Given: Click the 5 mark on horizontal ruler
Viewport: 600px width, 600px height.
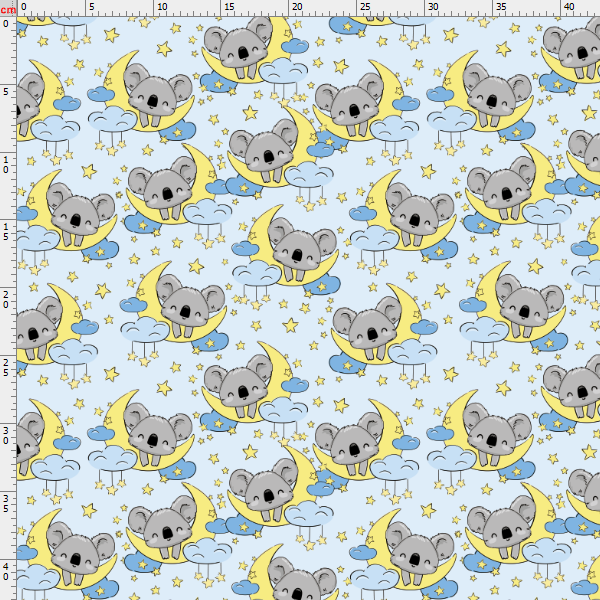Looking at the screenshot, I should pyautogui.click(x=91, y=7).
